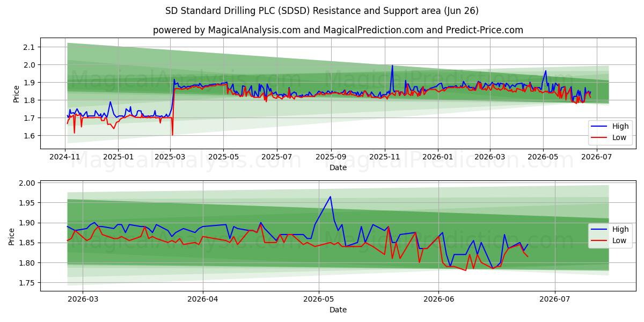Image resolution: width=644 pixels, height=322 pixels.
Task: Click the 2024-11 tick label
Action: click(65, 156)
